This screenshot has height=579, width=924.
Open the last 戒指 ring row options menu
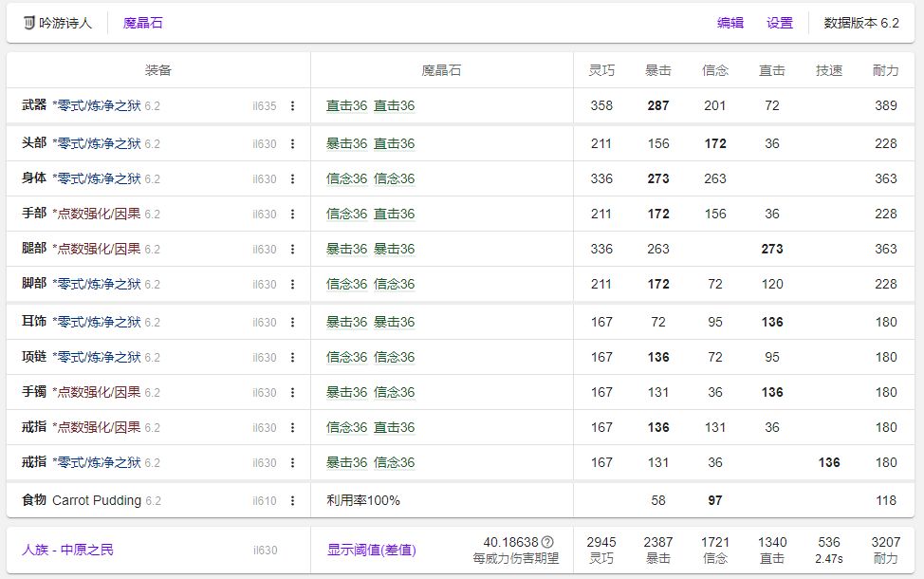[292, 463]
